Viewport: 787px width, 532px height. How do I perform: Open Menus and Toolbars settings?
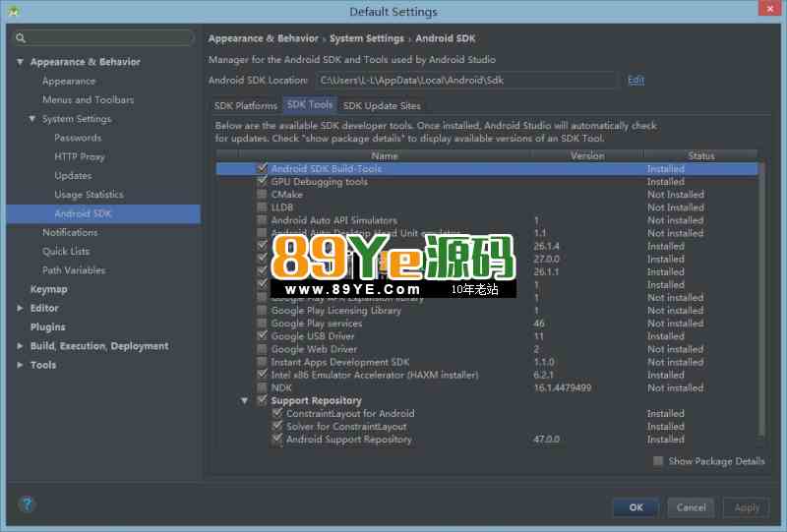click(88, 100)
